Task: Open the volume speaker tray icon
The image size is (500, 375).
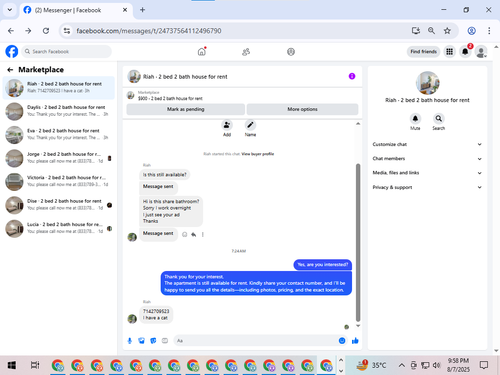Action: pyautogui.click(x=436, y=365)
